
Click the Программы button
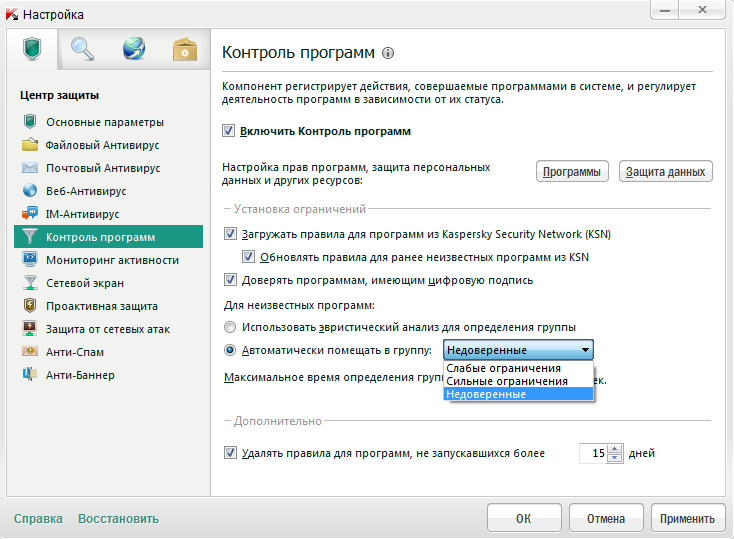(572, 172)
